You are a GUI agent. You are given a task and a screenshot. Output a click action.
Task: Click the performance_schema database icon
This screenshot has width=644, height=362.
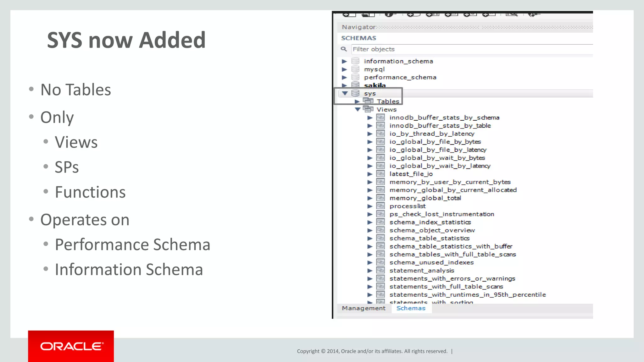pyautogui.click(x=355, y=77)
